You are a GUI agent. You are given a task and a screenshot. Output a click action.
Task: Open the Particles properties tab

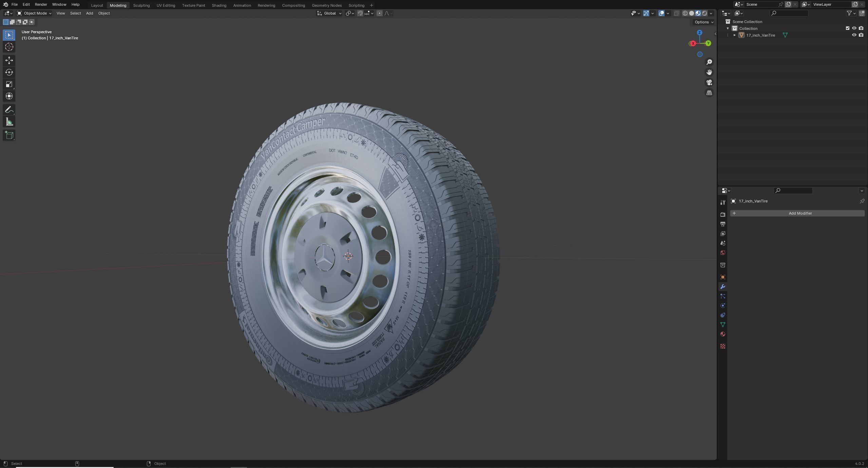(x=722, y=296)
